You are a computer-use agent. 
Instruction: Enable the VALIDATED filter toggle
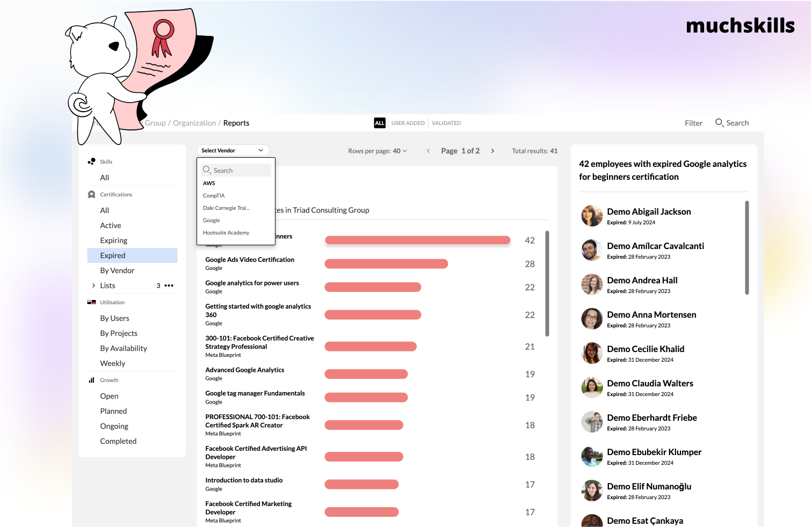(446, 123)
